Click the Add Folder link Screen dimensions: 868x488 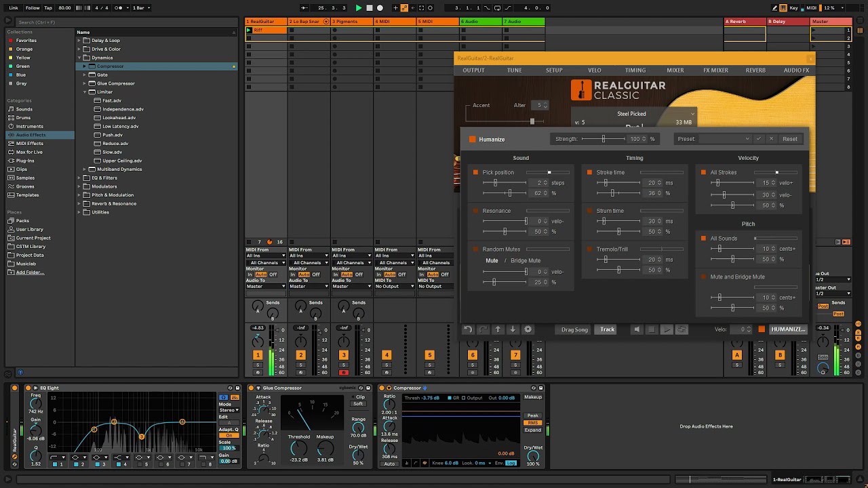click(x=30, y=272)
